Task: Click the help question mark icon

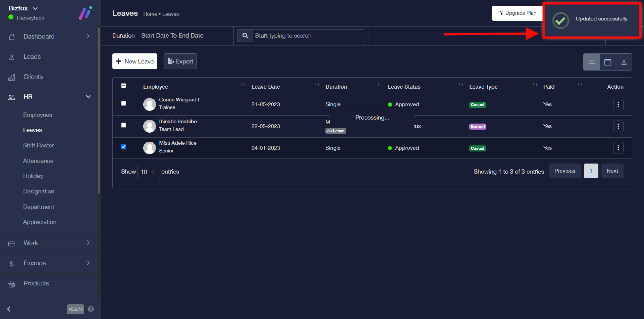Action: pos(91,309)
